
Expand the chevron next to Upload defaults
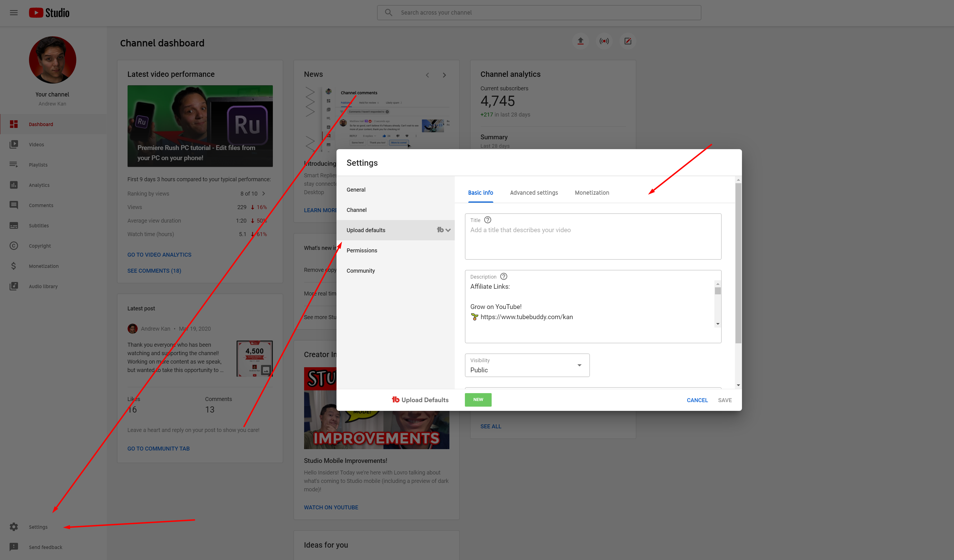448,230
